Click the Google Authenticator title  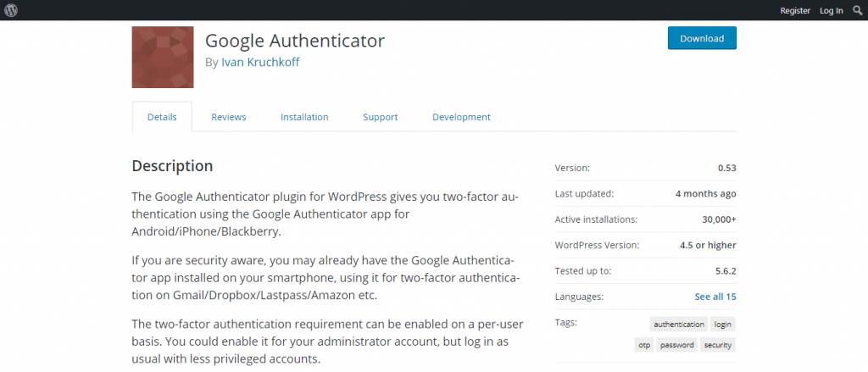pos(294,41)
